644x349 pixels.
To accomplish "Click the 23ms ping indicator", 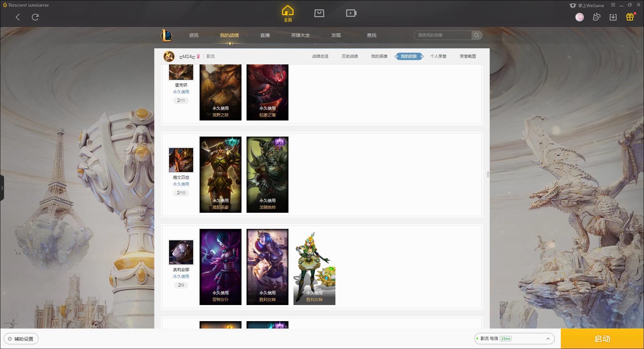I will pos(505,339).
